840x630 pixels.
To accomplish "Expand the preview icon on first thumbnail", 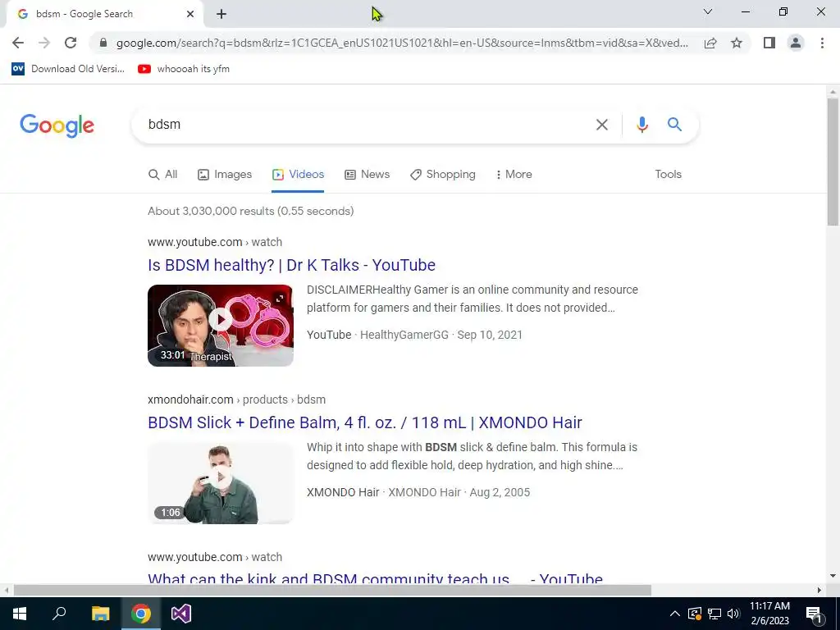I will click(x=280, y=299).
